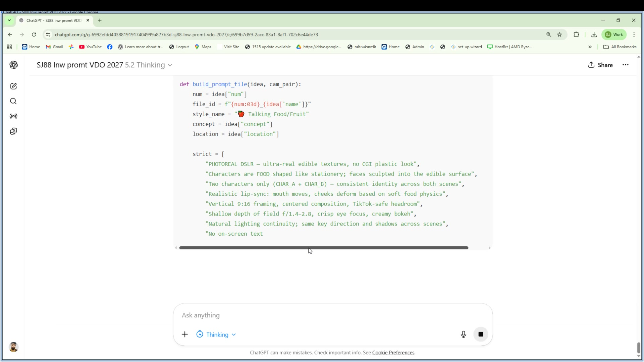Open Chrome extensions puzzle icon
Screen dimensions: 644x362
pyautogui.click(x=576, y=35)
